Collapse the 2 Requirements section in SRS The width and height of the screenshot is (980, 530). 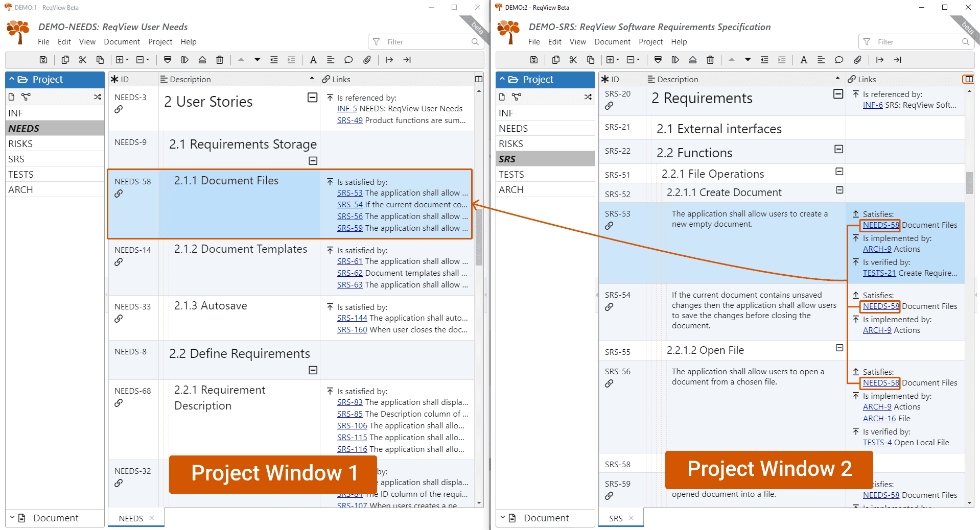[x=838, y=94]
